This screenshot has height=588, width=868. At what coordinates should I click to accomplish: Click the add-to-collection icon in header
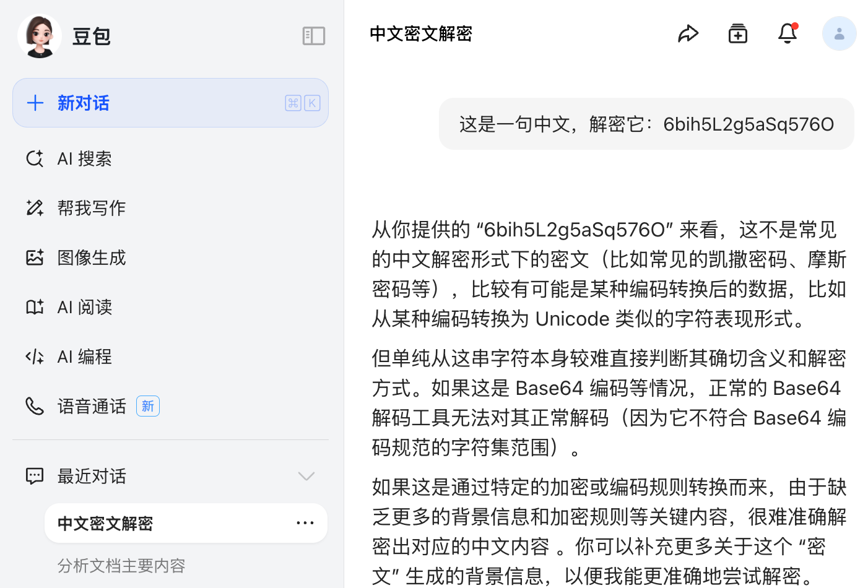click(737, 33)
